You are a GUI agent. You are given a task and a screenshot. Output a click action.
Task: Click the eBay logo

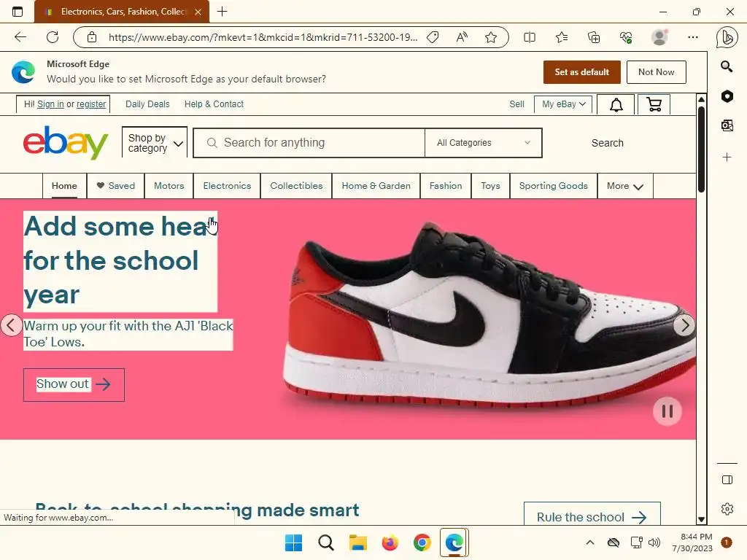pos(65,142)
